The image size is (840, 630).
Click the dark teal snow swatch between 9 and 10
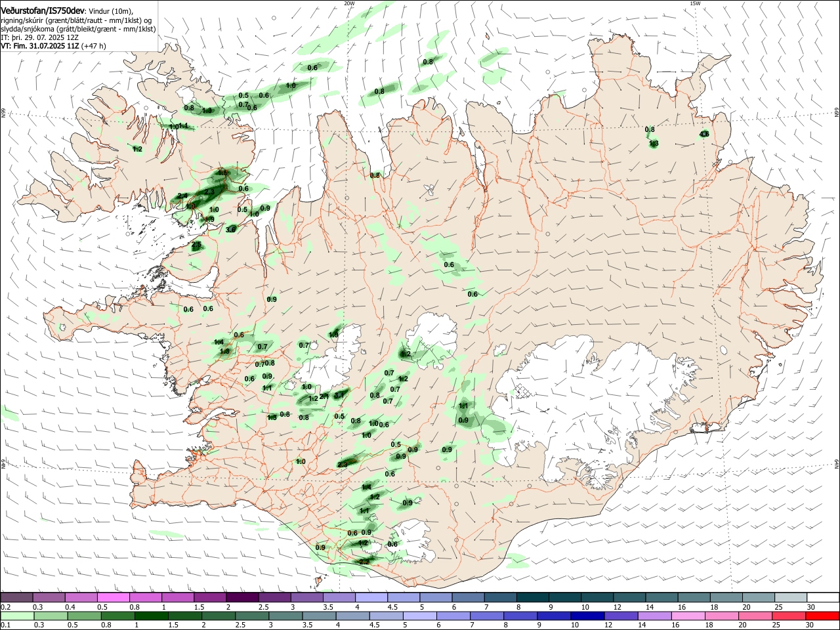[564, 598]
